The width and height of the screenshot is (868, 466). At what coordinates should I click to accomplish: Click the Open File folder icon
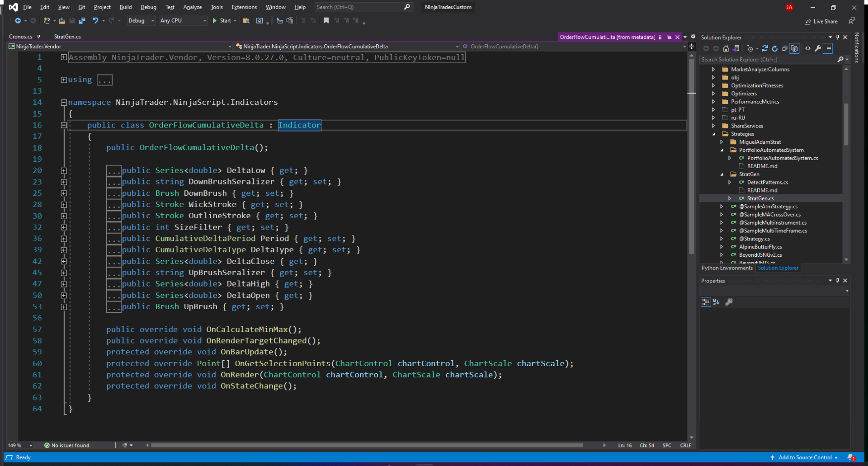click(62, 21)
